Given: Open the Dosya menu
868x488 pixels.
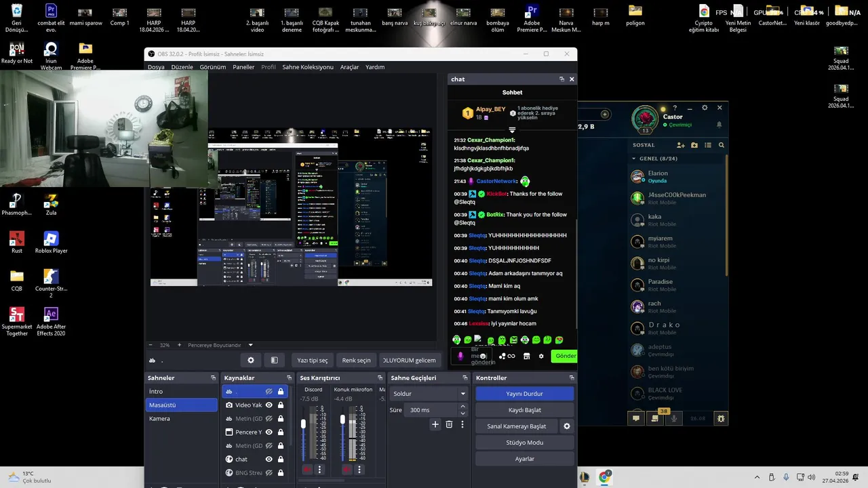Looking at the screenshot, I should pos(156,67).
